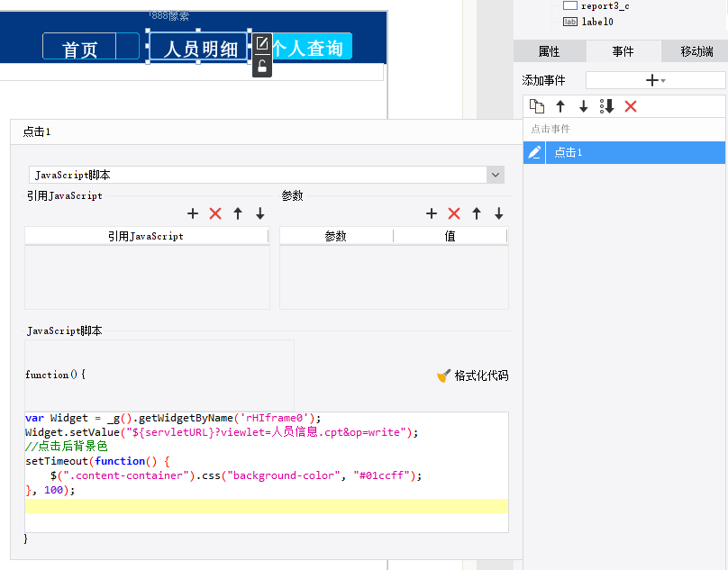The height and width of the screenshot is (570, 728).
Task: Switch to the 事件 tab
Action: tap(623, 51)
